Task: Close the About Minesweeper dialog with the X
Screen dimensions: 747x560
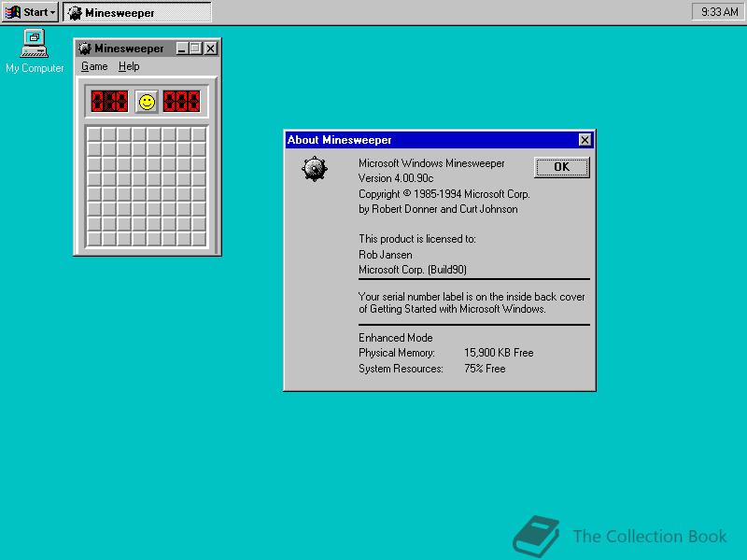Action: tap(585, 139)
